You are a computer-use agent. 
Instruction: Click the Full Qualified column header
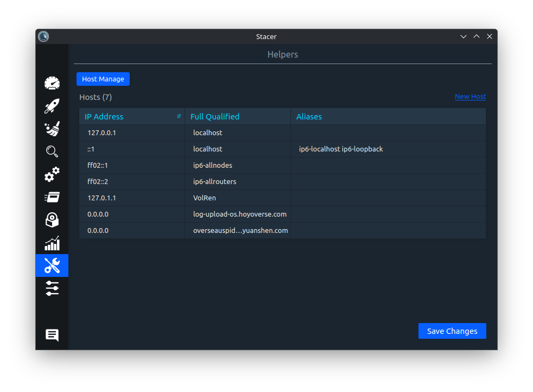pyautogui.click(x=237, y=117)
